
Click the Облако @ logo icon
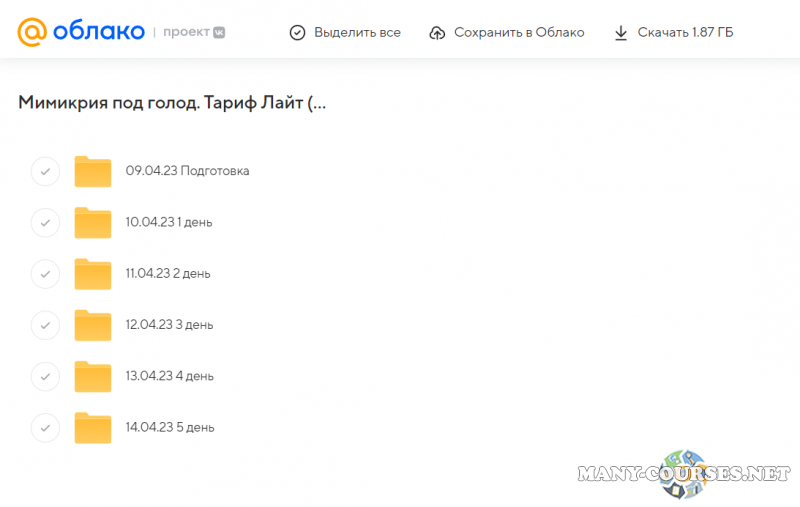click(32, 32)
